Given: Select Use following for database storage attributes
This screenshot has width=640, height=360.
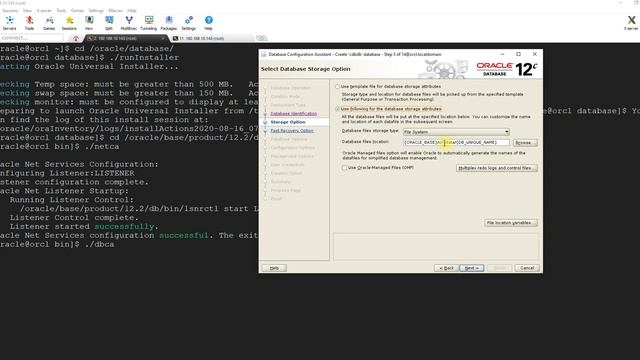Looking at the screenshot, I should pyautogui.click(x=337, y=109).
